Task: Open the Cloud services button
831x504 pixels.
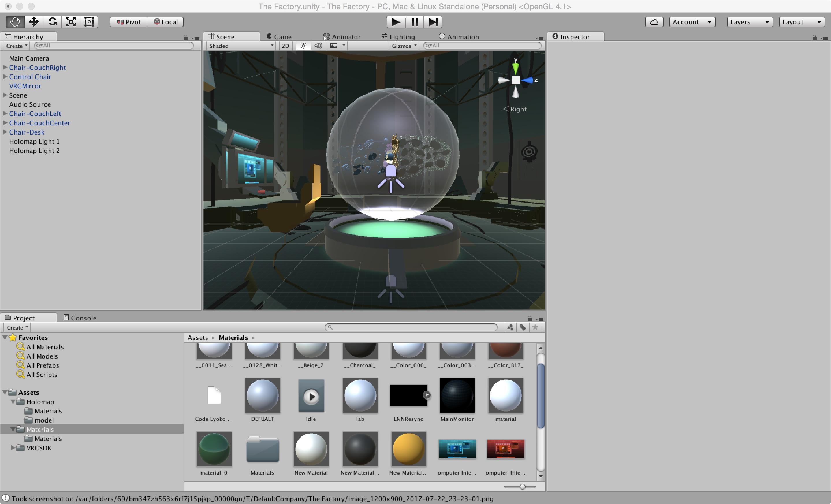Action: (654, 22)
